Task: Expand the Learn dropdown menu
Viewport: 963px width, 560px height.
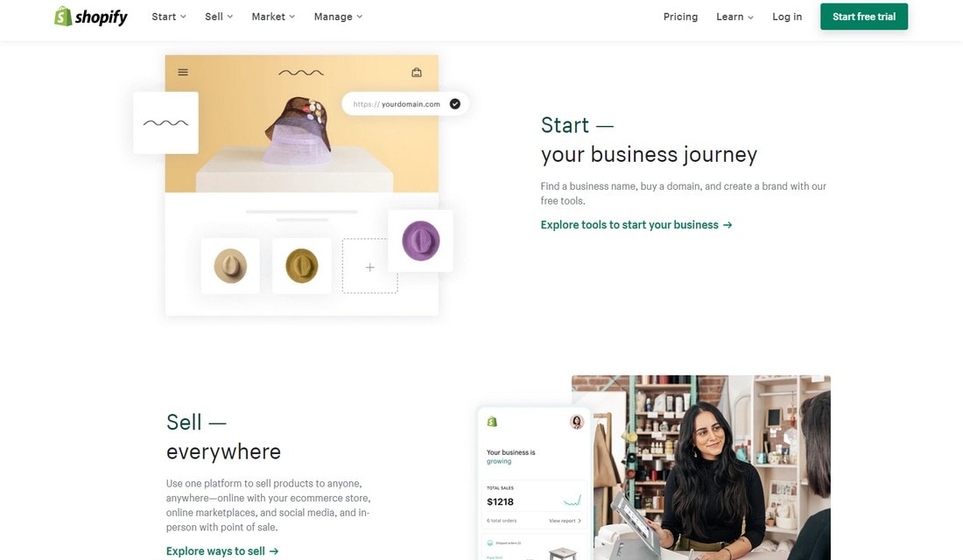Action: point(735,17)
